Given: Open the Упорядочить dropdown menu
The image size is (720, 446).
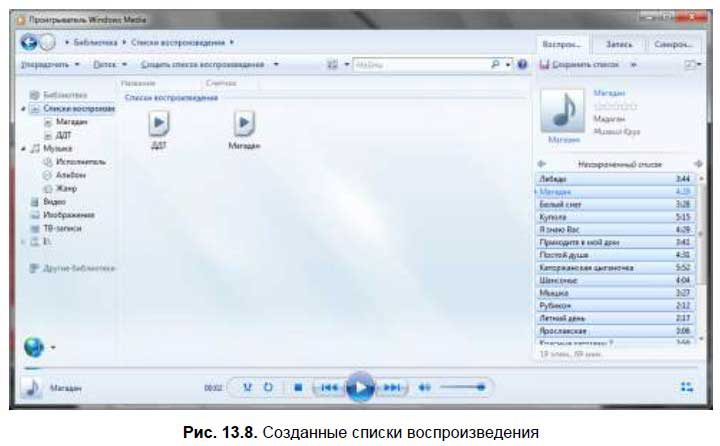Looking at the screenshot, I should pos(51,65).
